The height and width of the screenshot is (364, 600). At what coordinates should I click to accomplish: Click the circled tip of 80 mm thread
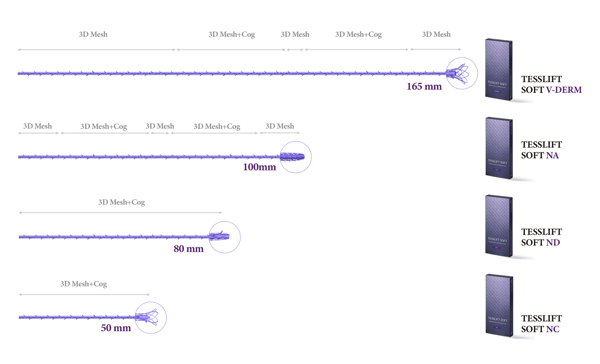224,237
